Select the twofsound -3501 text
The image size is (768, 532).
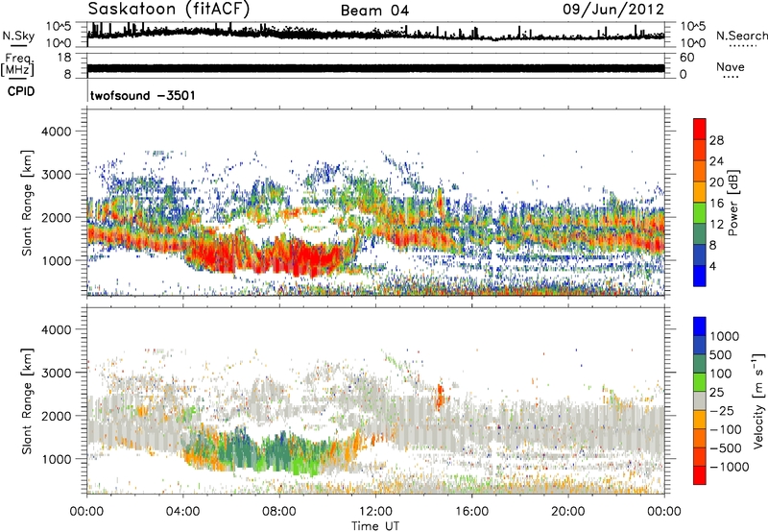click(142, 95)
